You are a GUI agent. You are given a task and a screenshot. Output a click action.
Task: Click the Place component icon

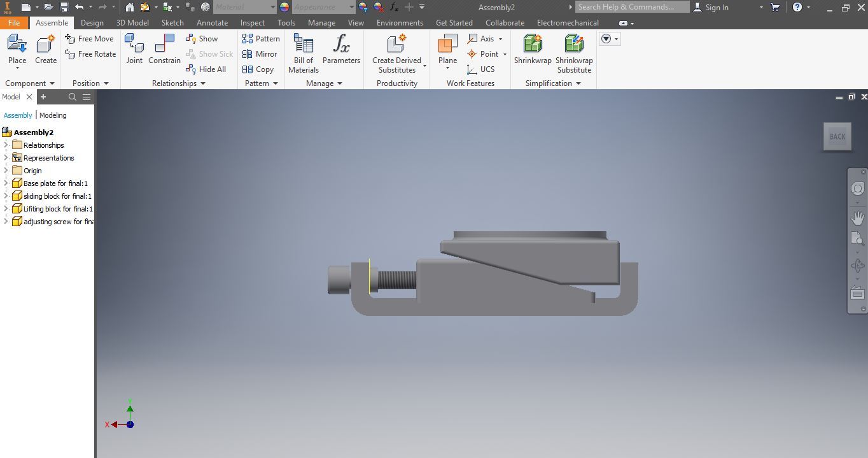click(x=17, y=45)
